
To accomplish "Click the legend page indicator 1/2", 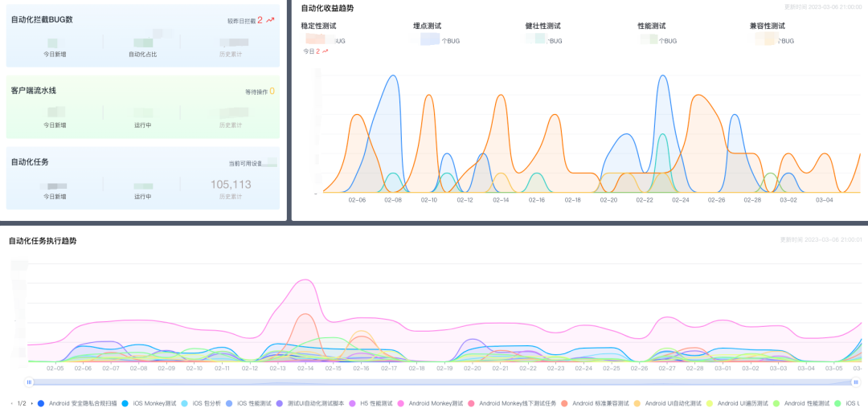I will (22, 404).
